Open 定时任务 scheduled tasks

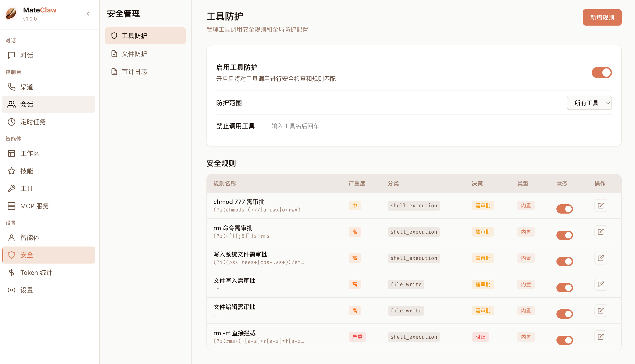tap(33, 122)
